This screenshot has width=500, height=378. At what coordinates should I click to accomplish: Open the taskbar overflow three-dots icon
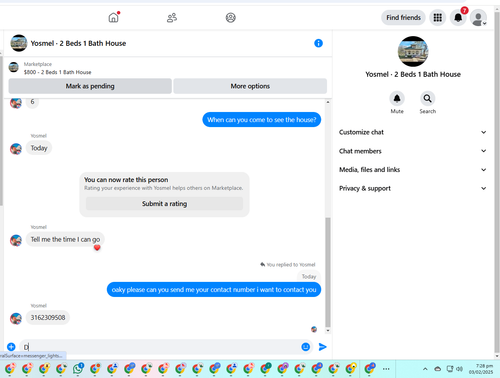[386, 369]
